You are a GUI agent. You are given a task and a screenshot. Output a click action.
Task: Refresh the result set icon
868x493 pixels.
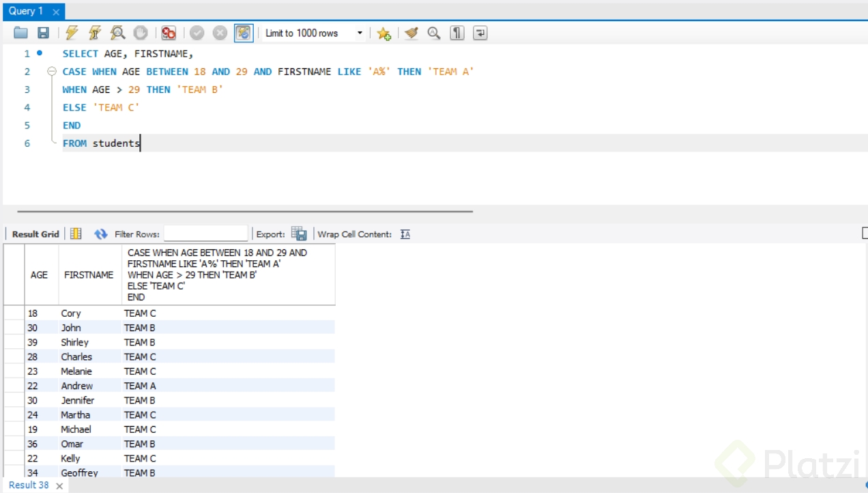[101, 234]
